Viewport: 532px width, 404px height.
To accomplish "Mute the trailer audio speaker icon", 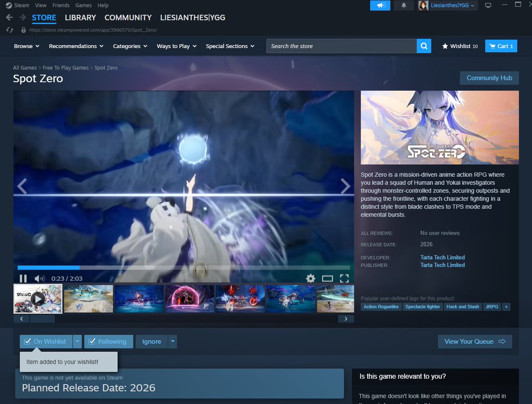I will coord(40,278).
